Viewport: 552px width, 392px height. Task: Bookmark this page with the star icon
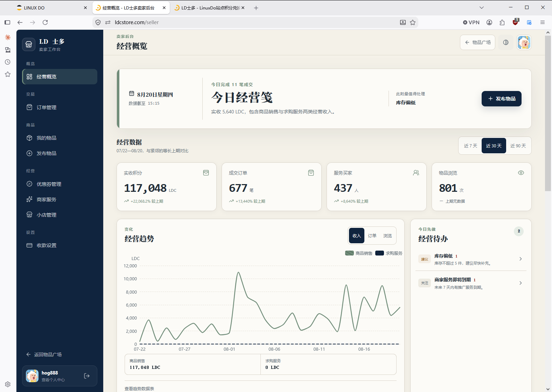[x=413, y=22]
